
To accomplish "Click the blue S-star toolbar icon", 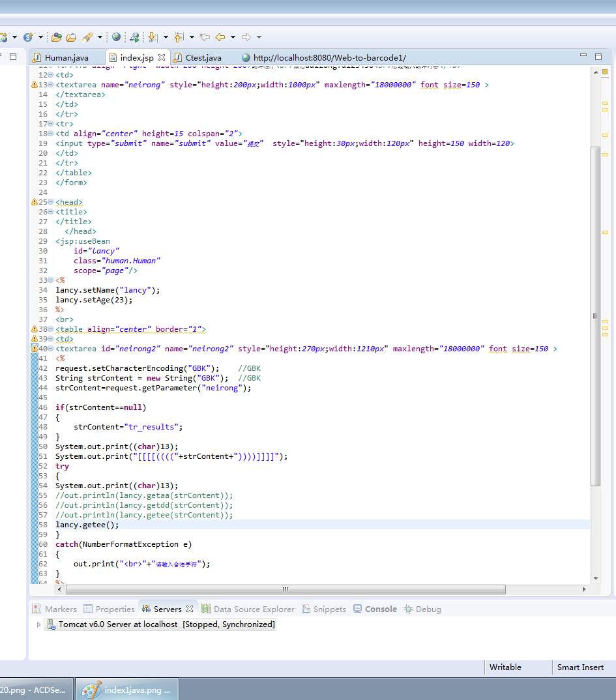I will pyautogui.click(x=28, y=38).
